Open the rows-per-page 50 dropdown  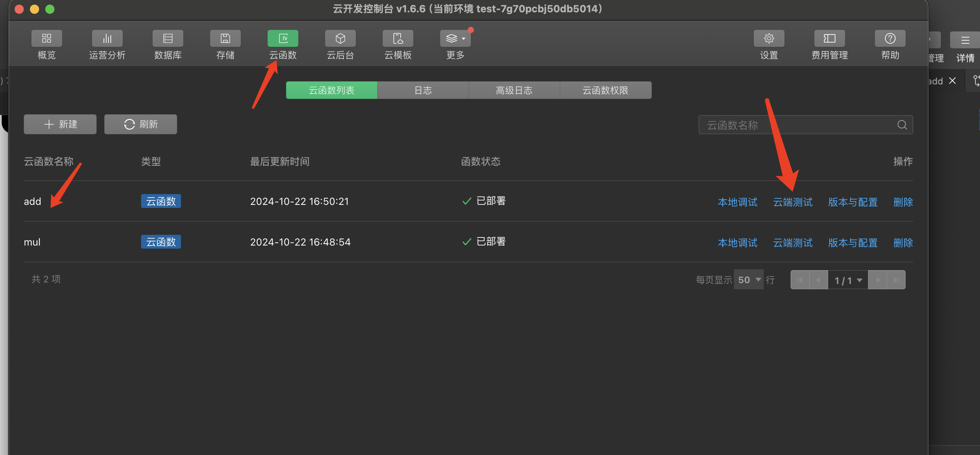coord(748,280)
